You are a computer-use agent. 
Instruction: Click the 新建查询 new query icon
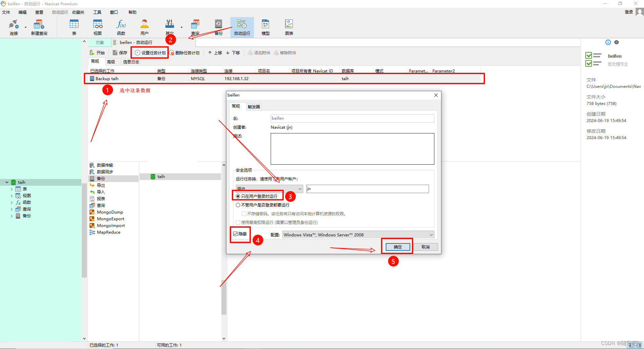click(x=39, y=27)
